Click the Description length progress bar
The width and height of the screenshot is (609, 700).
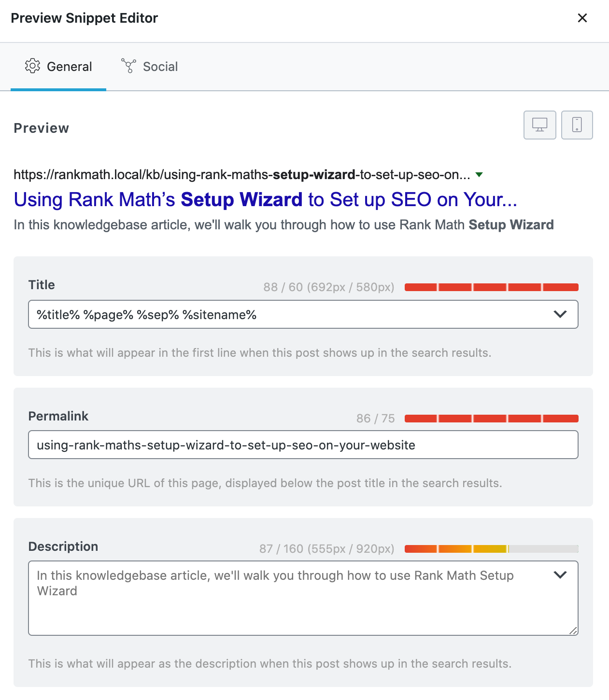(491, 549)
